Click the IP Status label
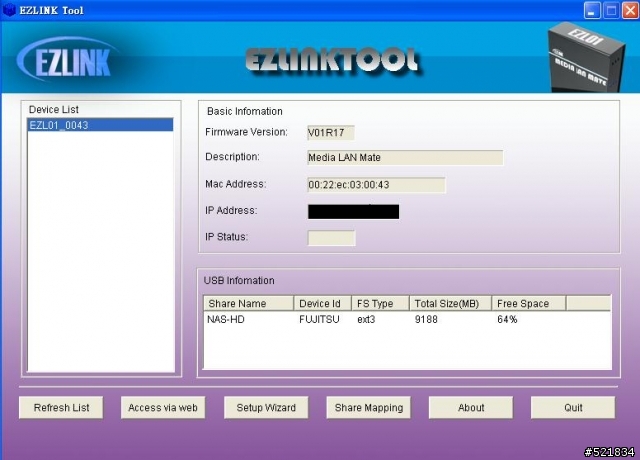Screen dimensions: 640x460 (x=226, y=237)
